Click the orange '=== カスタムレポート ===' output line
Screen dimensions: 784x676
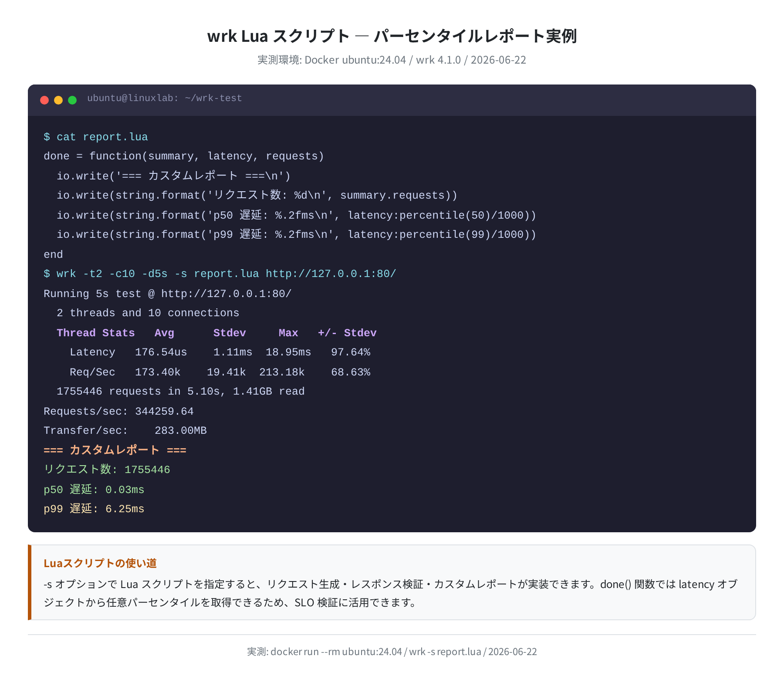pyautogui.click(x=115, y=450)
